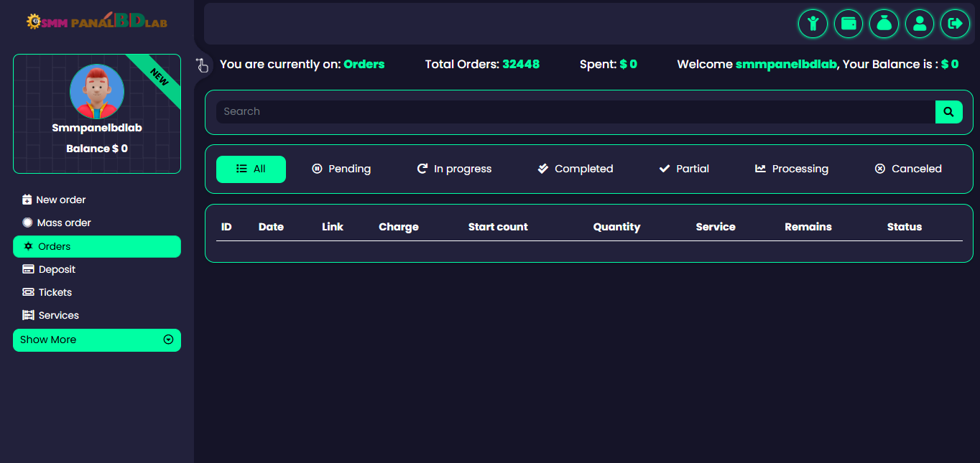View Canceled orders tab
Screen dimensions: 980x463
tap(907, 169)
